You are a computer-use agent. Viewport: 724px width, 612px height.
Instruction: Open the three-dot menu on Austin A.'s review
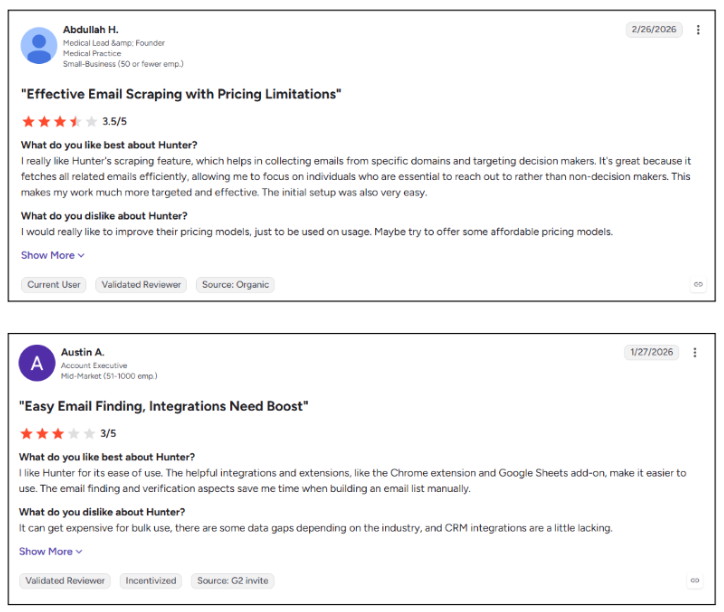694,352
